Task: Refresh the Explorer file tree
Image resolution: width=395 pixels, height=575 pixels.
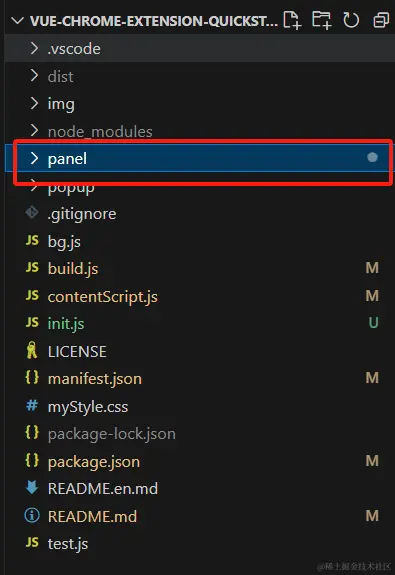Action: (x=351, y=20)
